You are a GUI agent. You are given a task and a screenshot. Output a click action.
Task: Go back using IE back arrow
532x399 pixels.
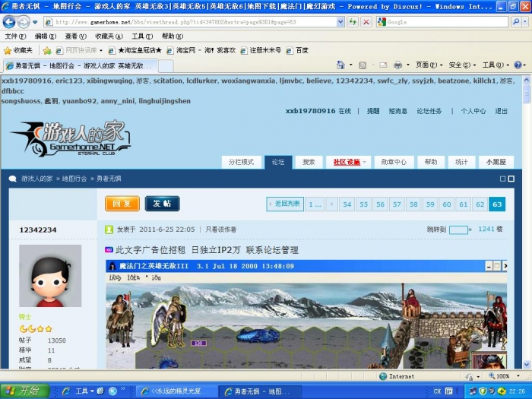pos(9,22)
